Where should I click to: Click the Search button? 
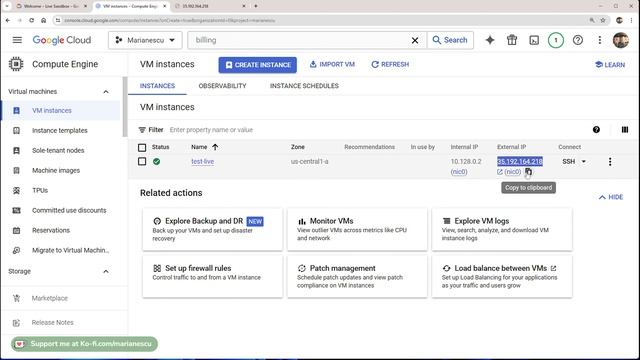pyautogui.click(x=450, y=40)
